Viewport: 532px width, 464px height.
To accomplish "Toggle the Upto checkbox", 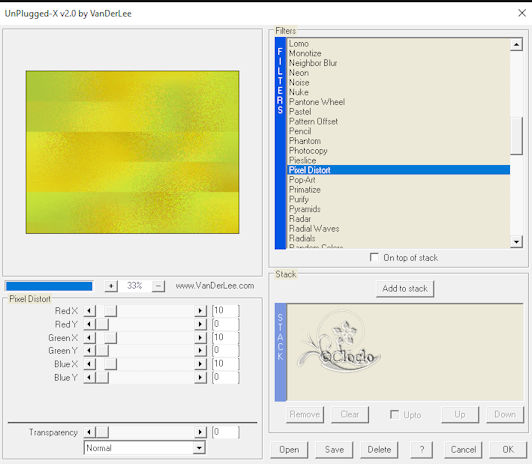I will coord(394,414).
